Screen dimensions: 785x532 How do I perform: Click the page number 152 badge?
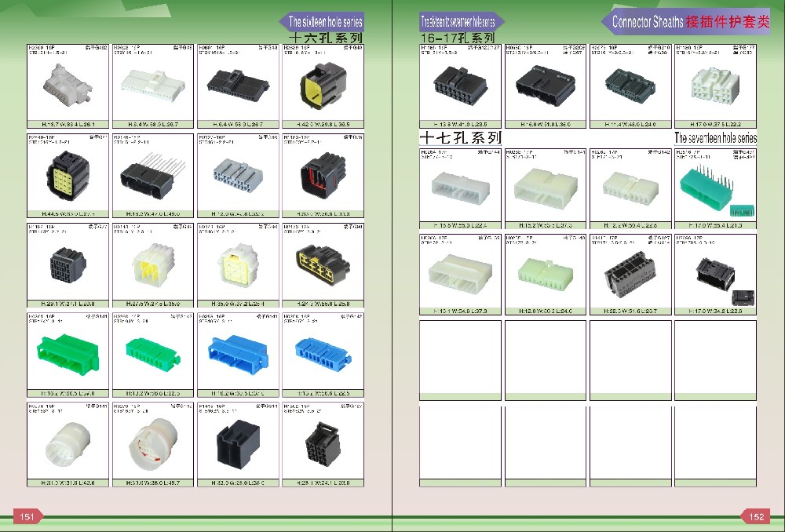coord(756,516)
